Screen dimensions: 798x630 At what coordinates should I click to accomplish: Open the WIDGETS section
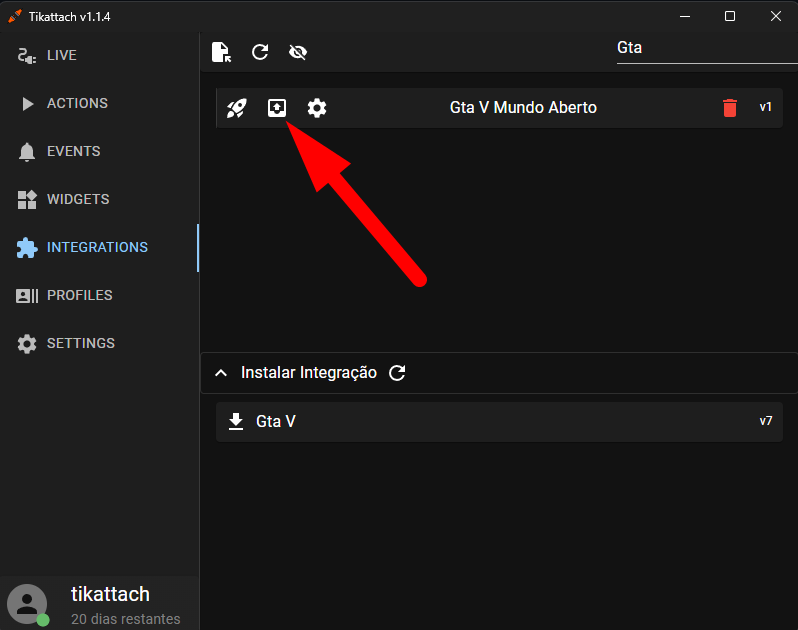(99, 199)
